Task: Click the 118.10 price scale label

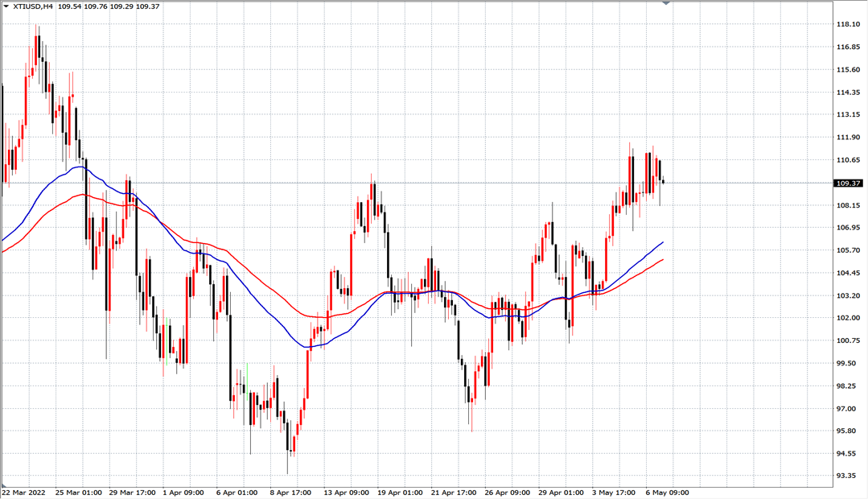Action: point(848,24)
